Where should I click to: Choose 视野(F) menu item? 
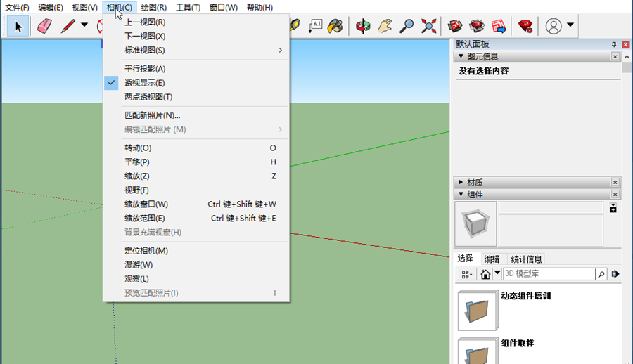pos(196,190)
